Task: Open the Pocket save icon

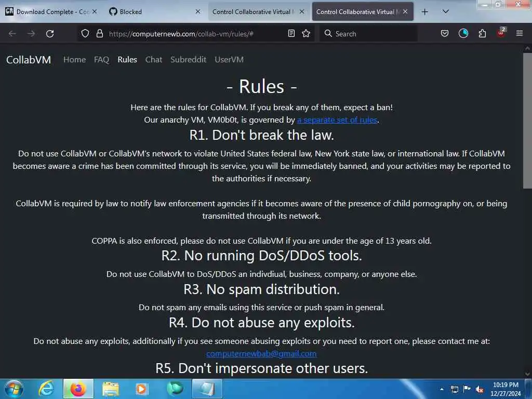Action: point(445,33)
